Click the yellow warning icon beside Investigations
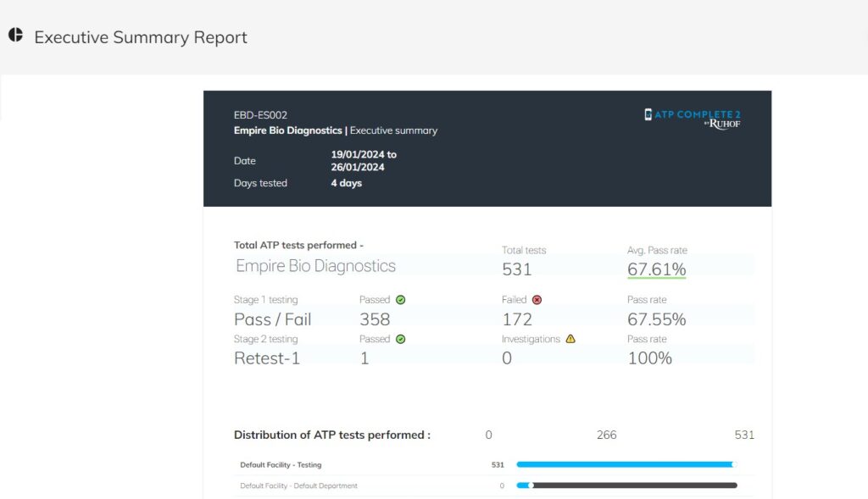The image size is (868, 499). 570,339
